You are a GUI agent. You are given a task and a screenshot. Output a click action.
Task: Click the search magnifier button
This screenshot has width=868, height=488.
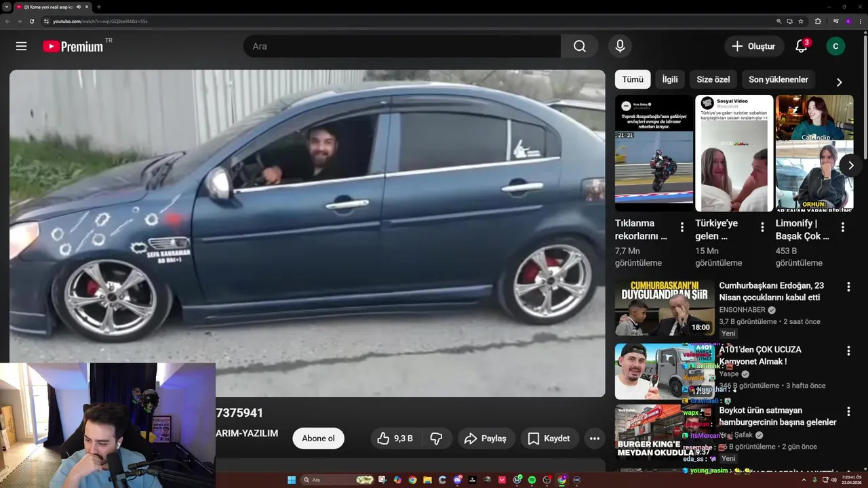click(579, 46)
